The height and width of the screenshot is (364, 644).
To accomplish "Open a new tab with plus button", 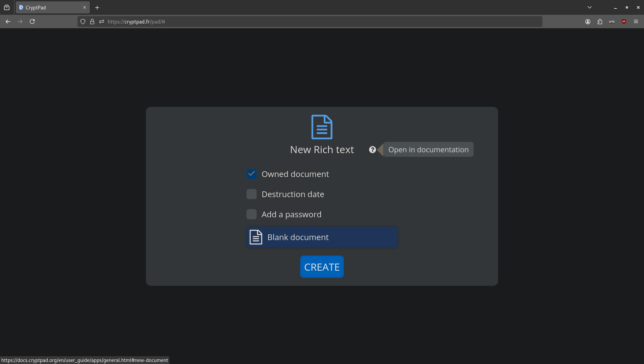I will 97,7.
